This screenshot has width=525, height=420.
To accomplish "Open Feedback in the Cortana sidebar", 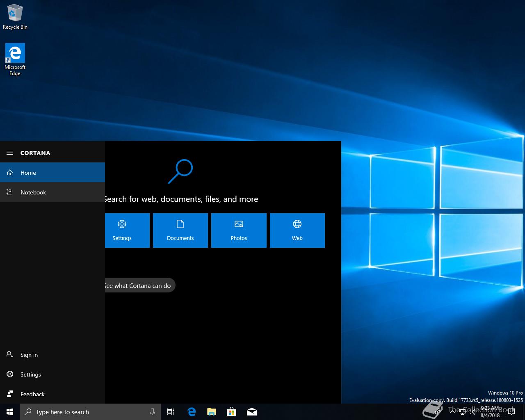I will click(52, 394).
